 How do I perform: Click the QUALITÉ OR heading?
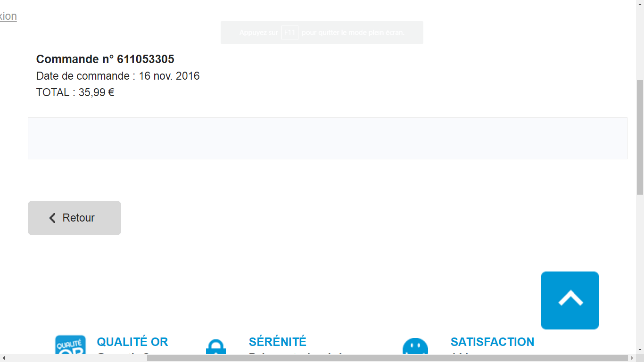(x=132, y=342)
